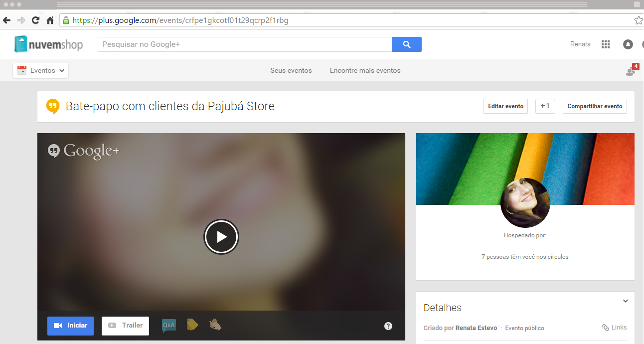Click the event title Bate-papo com clientes
This screenshot has width=644, height=344.
(170, 106)
